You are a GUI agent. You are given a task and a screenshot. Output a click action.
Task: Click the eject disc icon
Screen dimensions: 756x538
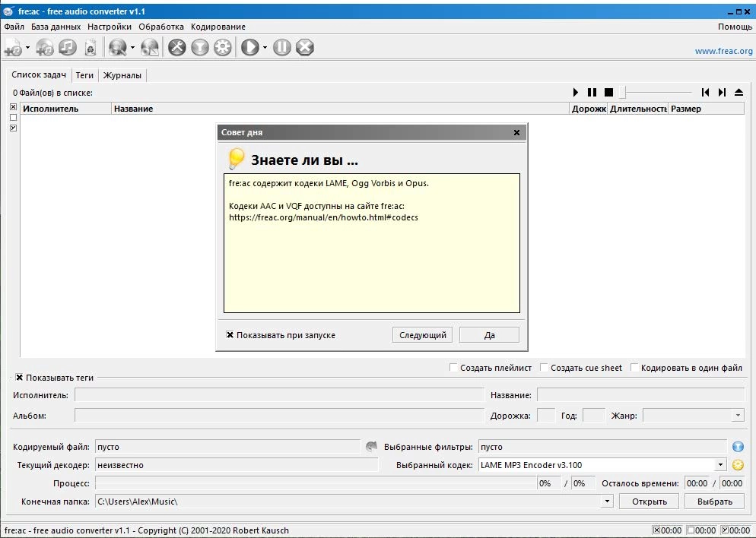[739, 92]
